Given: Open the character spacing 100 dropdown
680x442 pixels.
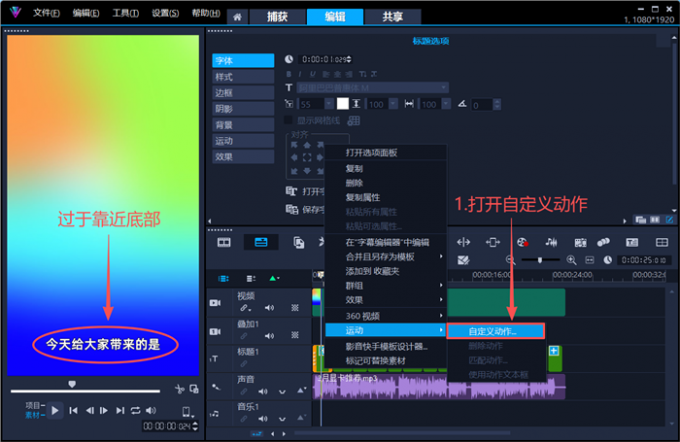Looking at the screenshot, I should click(446, 104).
